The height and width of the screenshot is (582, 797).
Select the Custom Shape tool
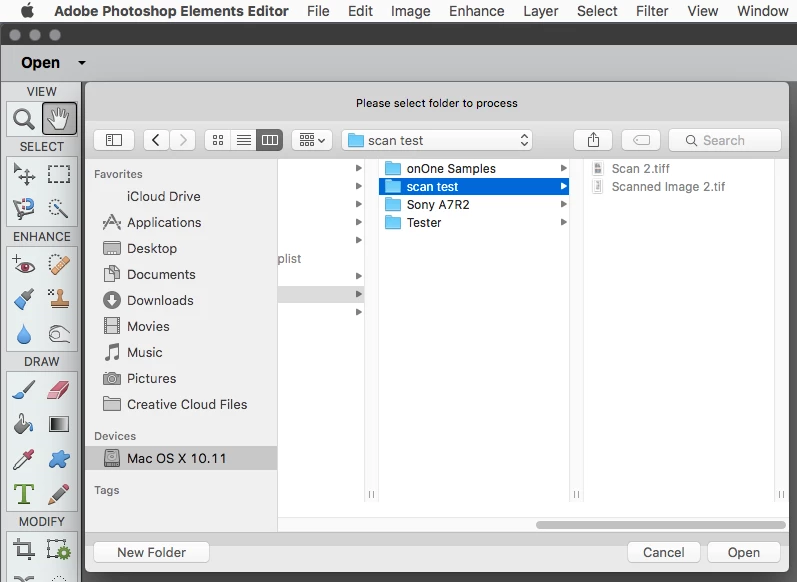click(59, 460)
